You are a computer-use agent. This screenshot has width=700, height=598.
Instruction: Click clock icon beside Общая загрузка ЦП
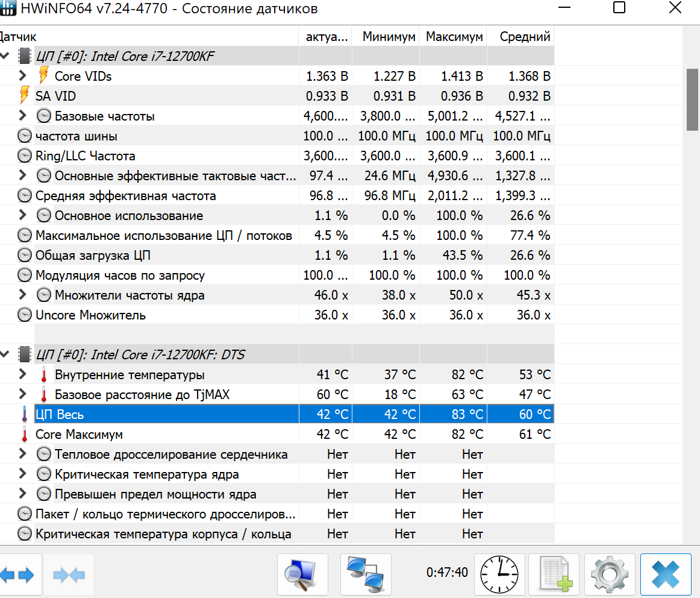25,255
